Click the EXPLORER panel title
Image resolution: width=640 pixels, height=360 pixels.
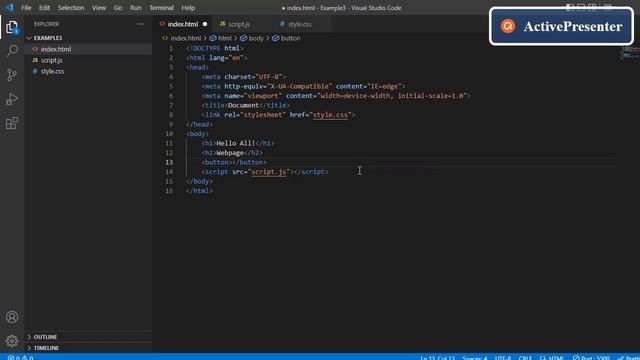(x=47, y=24)
